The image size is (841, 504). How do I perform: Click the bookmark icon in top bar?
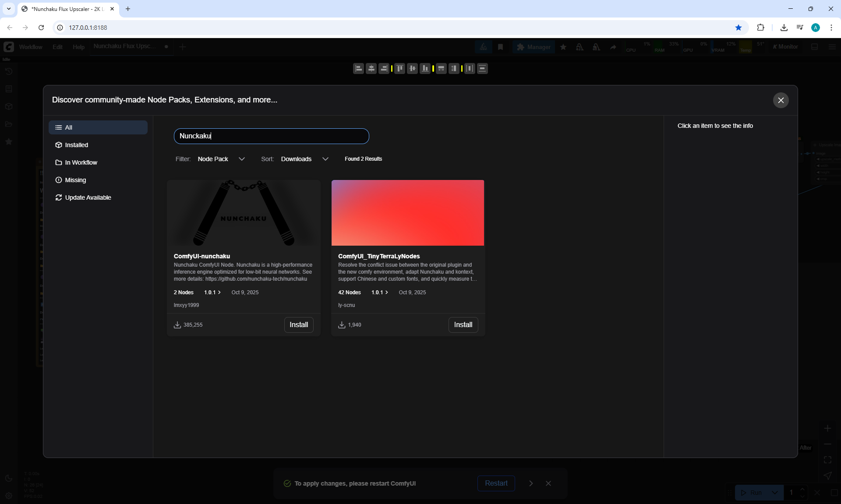click(x=500, y=47)
